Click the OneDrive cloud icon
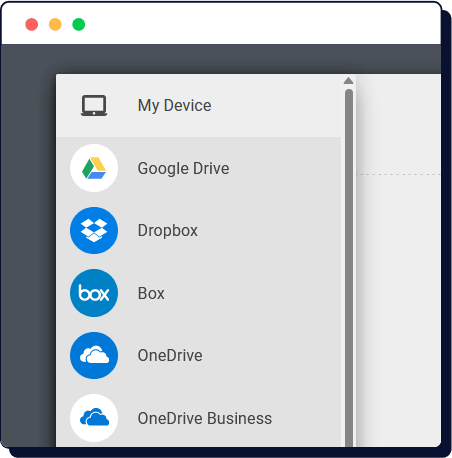This screenshot has height=458, width=452. (94, 355)
